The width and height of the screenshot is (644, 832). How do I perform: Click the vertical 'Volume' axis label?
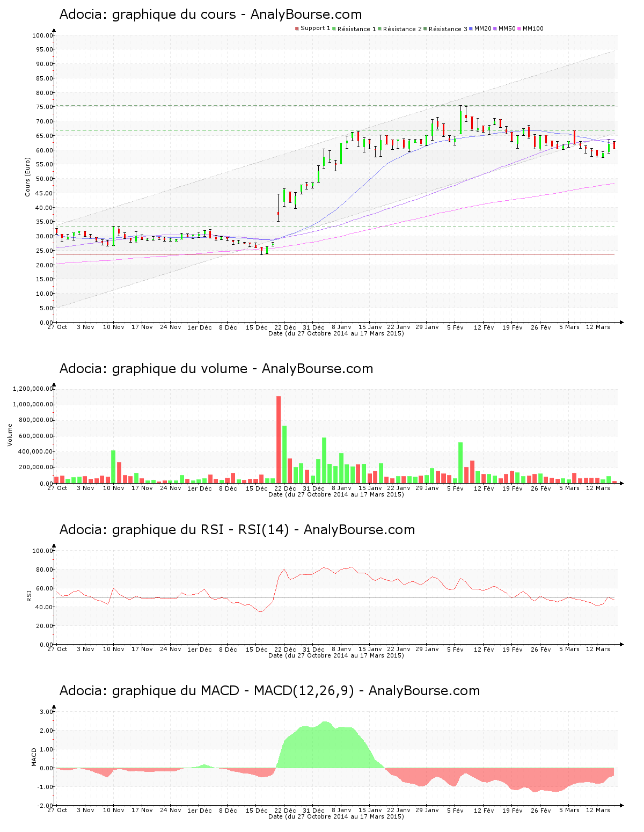point(10,435)
